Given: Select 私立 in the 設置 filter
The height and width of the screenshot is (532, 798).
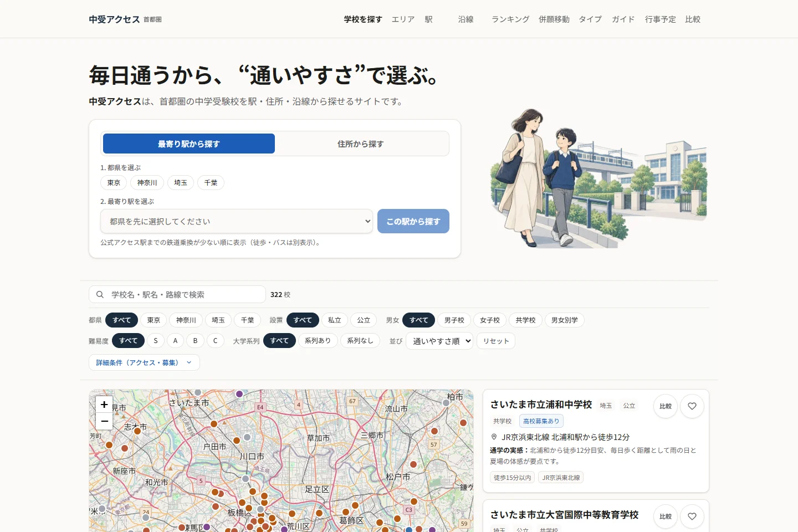Looking at the screenshot, I should pyautogui.click(x=334, y=320).
